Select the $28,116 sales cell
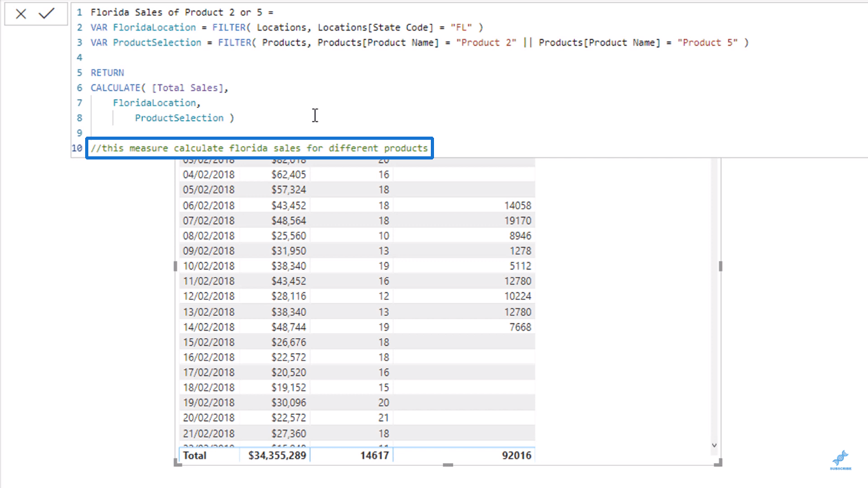 click(x=288, y=296)
